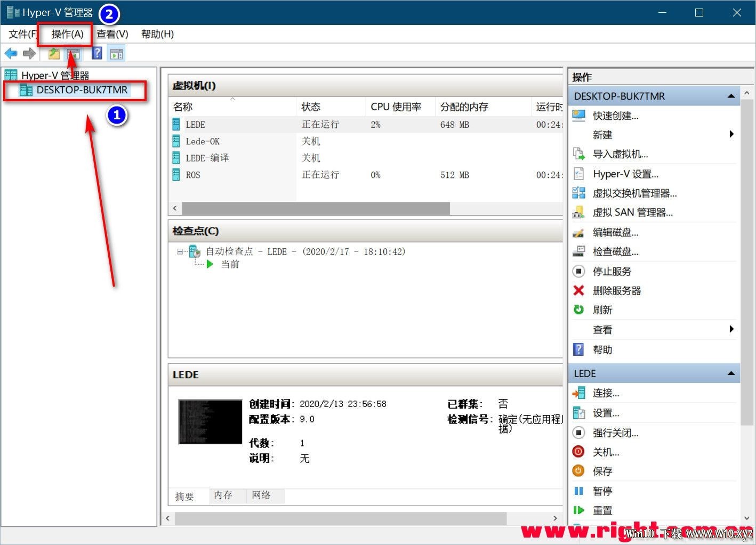This screenshot has width=756, height=545.
Task: Switch to the Summary (摘要) tab
Action: coord(184,496)
